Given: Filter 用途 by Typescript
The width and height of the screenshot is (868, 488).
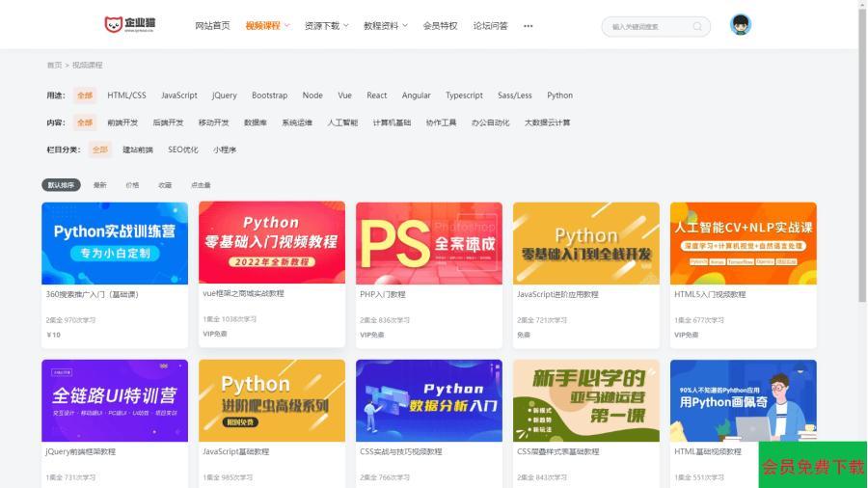Looking at the screenshot, I should pos(464,95).
